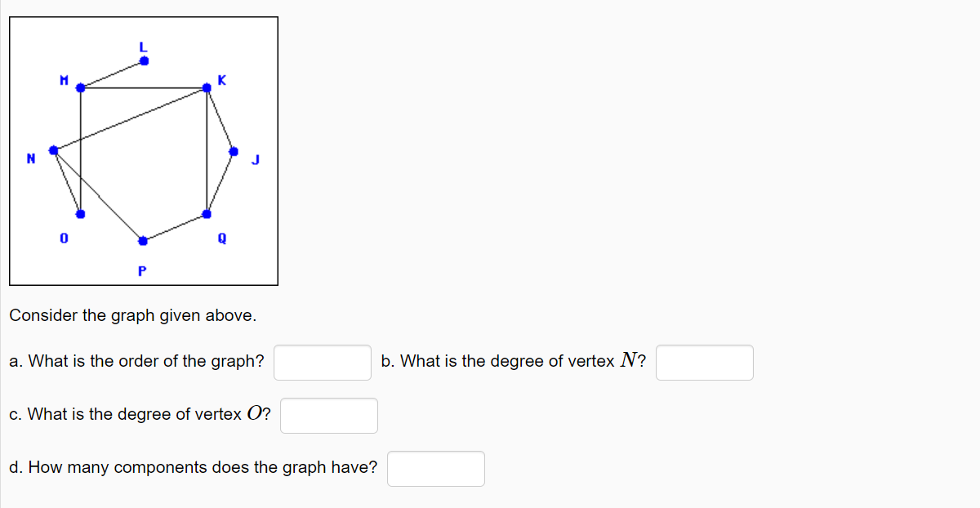
Task: Select vertex P in the graph
Action: (x=142, y=239)
